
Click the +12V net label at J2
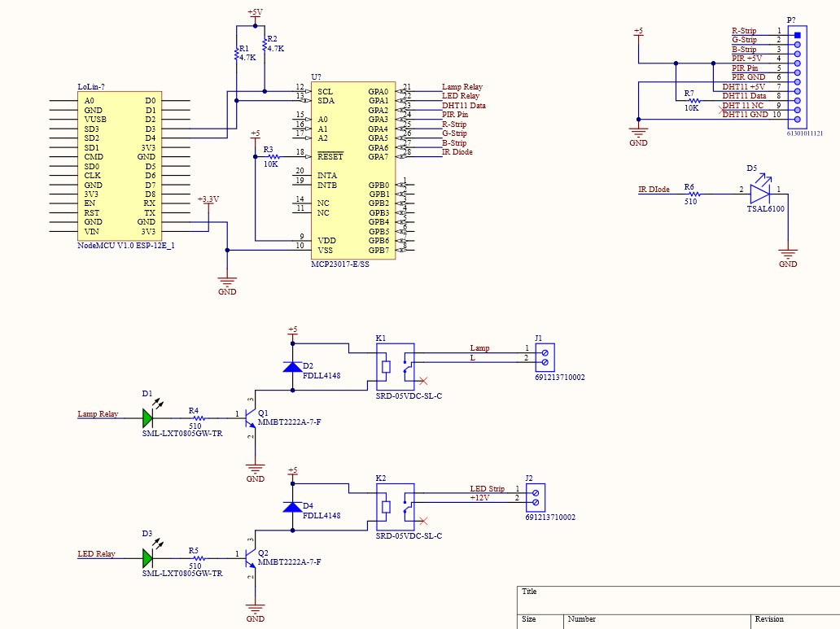[x=480, y=498]
